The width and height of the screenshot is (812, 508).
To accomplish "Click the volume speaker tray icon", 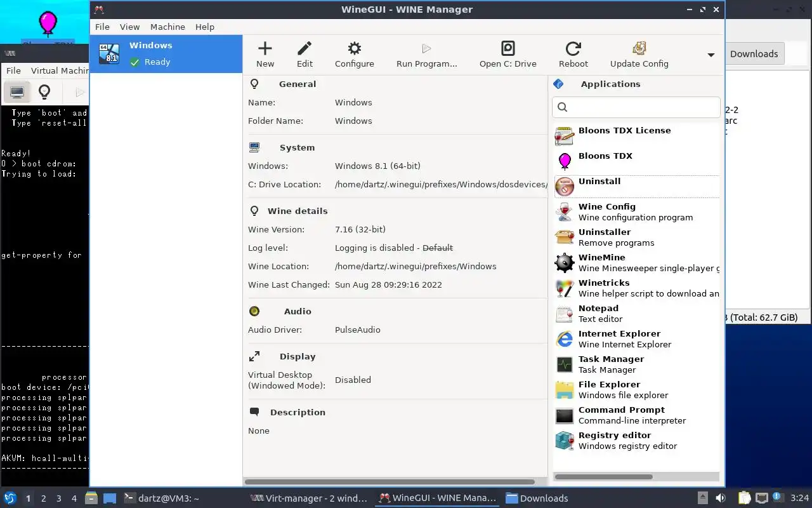I will click(x=721, y=498).
